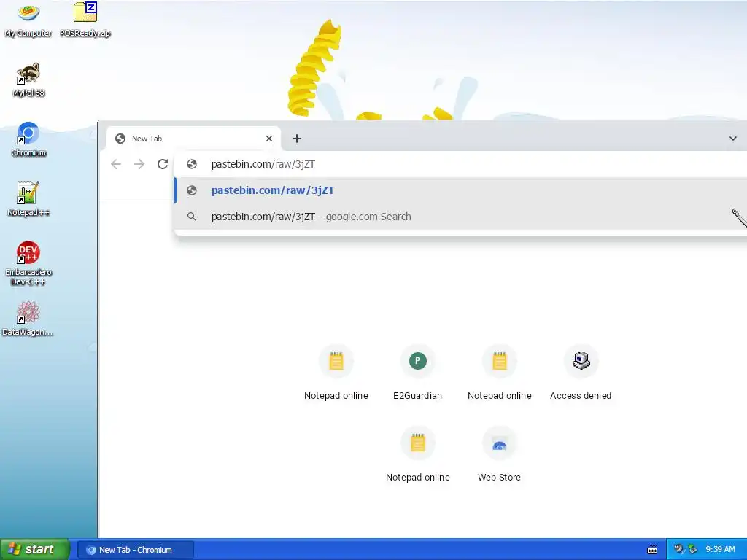This screenshot has width=747, height=560.
Task: Launch Chromium desktop shortcut
Action: click(28, 140)
